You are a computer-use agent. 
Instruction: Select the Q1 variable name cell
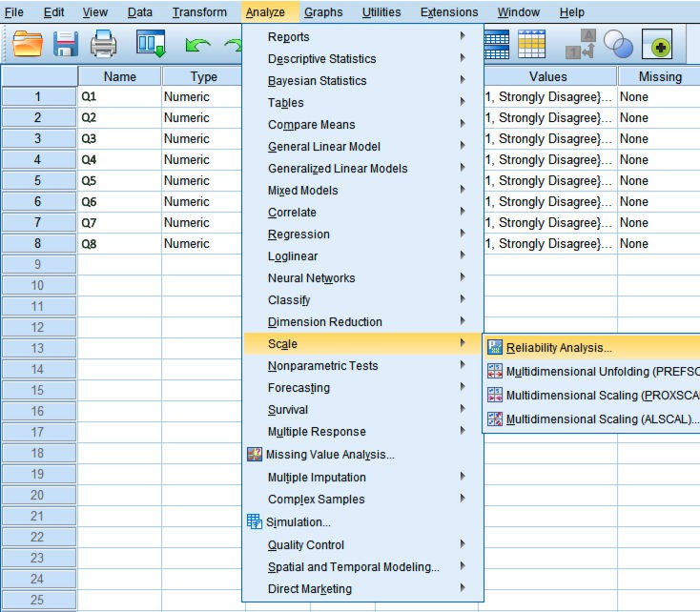click(119, 96)
